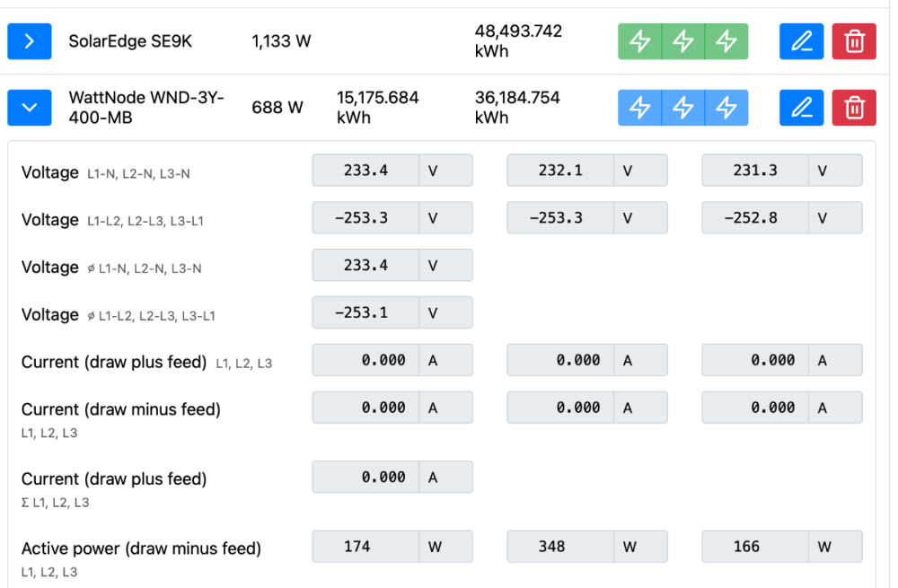Screen dimensions: 898x588
Task: Click middle green lightning icon for SolarEdge
Action: (683, 41)
